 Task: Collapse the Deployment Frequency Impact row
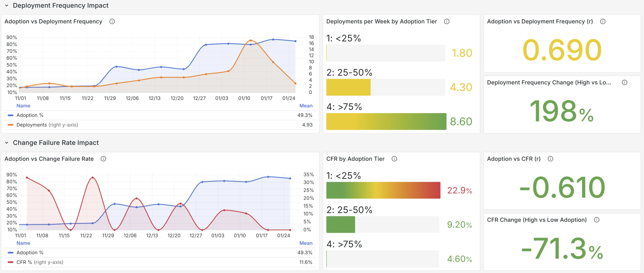[7, 6]
